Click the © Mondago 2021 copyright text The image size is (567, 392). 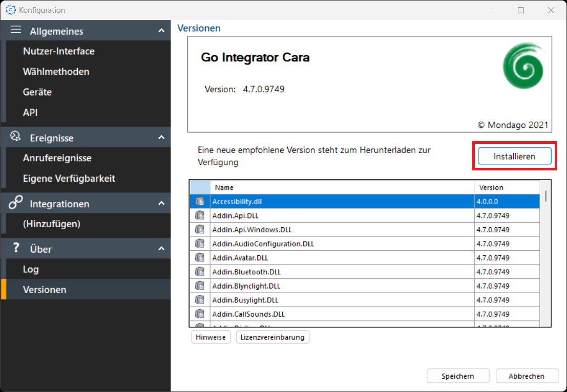pyautogui.click(x=513, y=125)
